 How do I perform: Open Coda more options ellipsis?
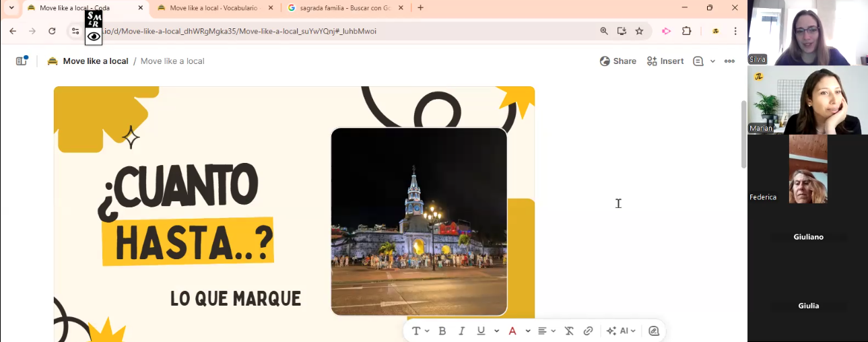click(x=729, y=61)
